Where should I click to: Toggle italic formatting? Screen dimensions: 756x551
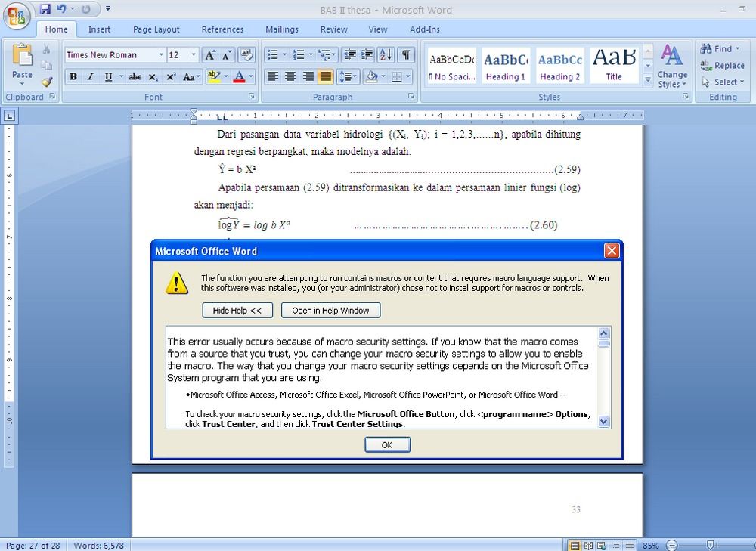[x=90, y=76]
